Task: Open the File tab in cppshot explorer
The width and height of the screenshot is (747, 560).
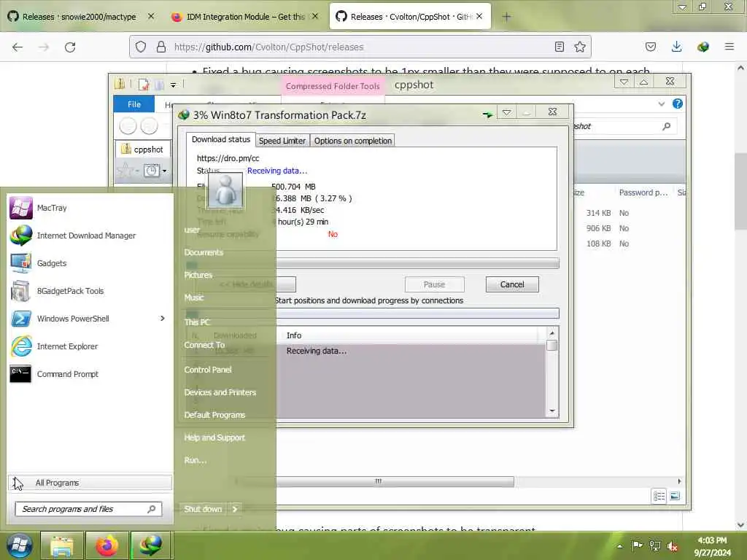Action: pos(134,104)
